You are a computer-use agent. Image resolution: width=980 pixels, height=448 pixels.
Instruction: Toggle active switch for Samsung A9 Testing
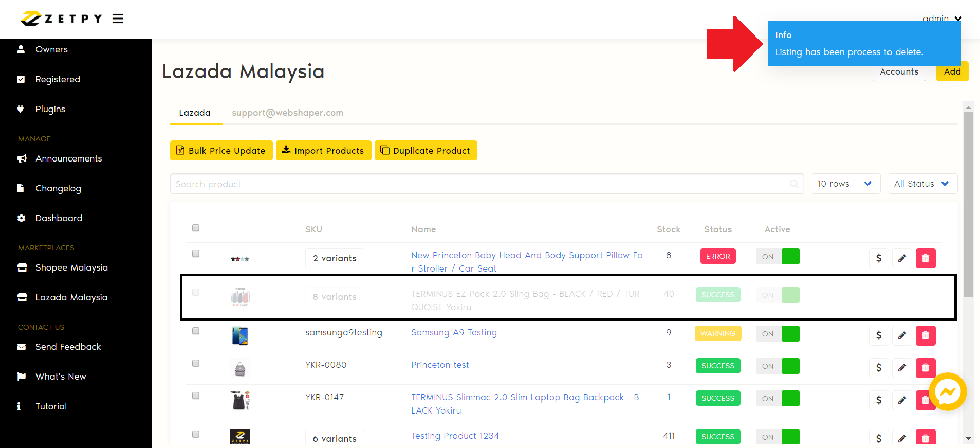pos(778,333)
